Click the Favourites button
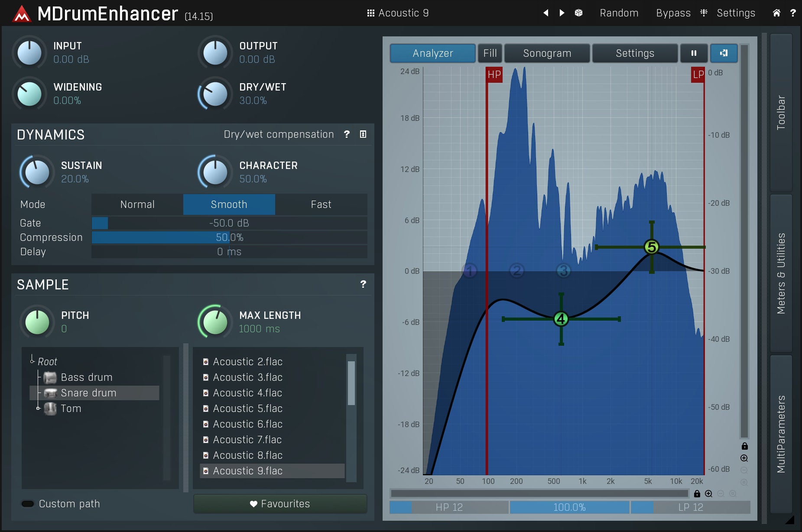The image size is (802, 532). click(x=280, y=504)
